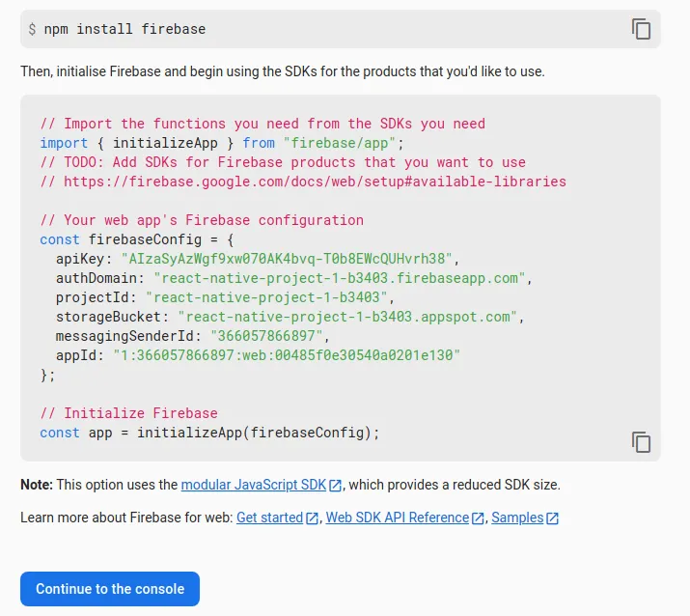Click "// Import the functions you need" comment
690x616 pixels.
point(262,124)
